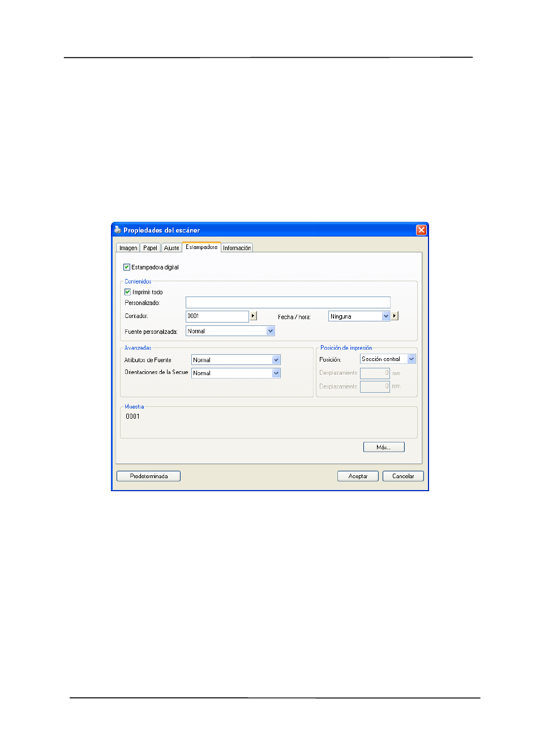Image resolution: width=540 pixels, height=756 pixels.
Task: Select the Ajuste tab
Action: tap(172, 248)
